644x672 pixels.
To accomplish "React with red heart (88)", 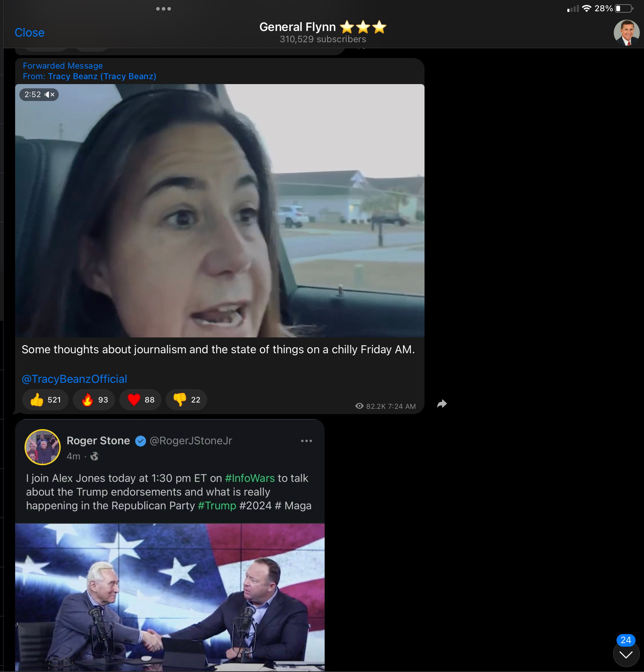I will (x=141, y=400).
